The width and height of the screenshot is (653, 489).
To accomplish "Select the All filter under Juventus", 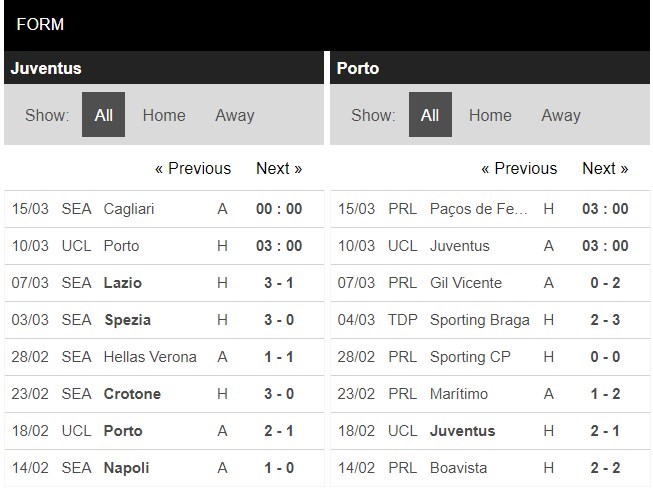I will pyautogui.click(x=103, y=115).
